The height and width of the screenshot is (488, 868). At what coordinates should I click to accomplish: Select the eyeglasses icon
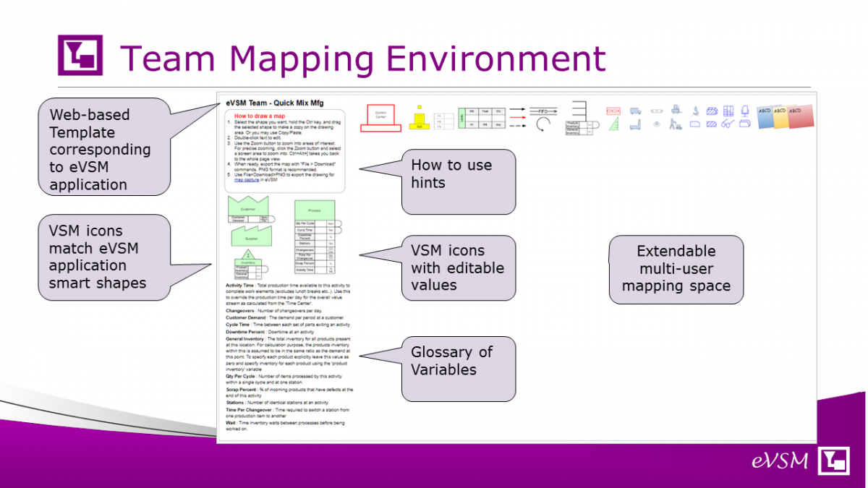pyautogui.click(x=728, y=124)
